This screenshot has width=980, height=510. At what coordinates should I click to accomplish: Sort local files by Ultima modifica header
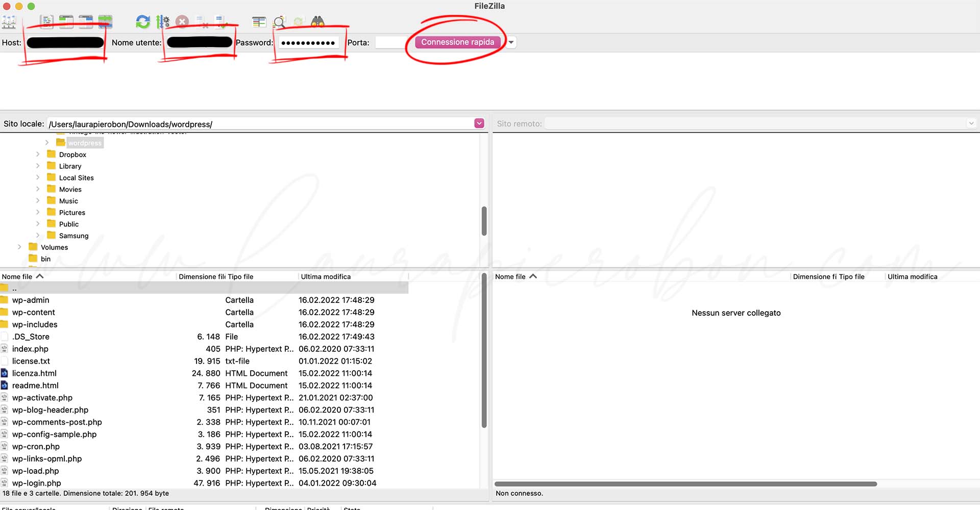(x=326, y=276)
